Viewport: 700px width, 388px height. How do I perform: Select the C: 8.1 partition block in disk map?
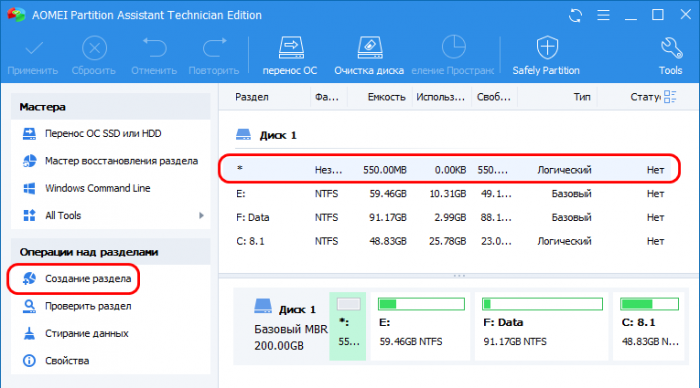tap(649, 326)
